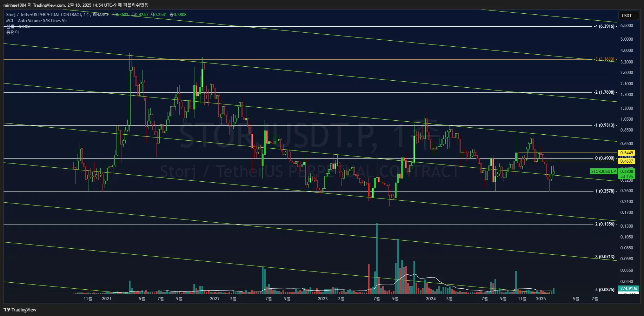
Task: Click the yellow 0.5449 price tag
Action: (626, 153)
